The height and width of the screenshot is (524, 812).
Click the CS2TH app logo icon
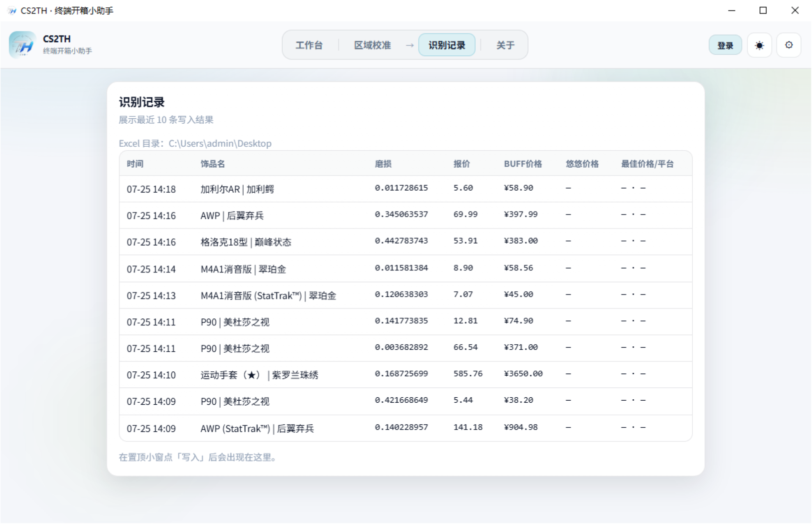[x=22, y=45]
